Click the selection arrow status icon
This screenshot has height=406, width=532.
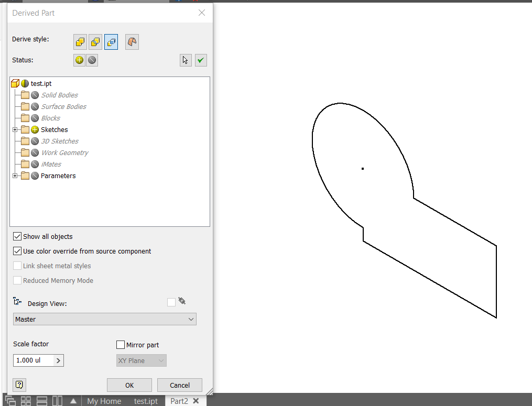click(x=185, y=60)
